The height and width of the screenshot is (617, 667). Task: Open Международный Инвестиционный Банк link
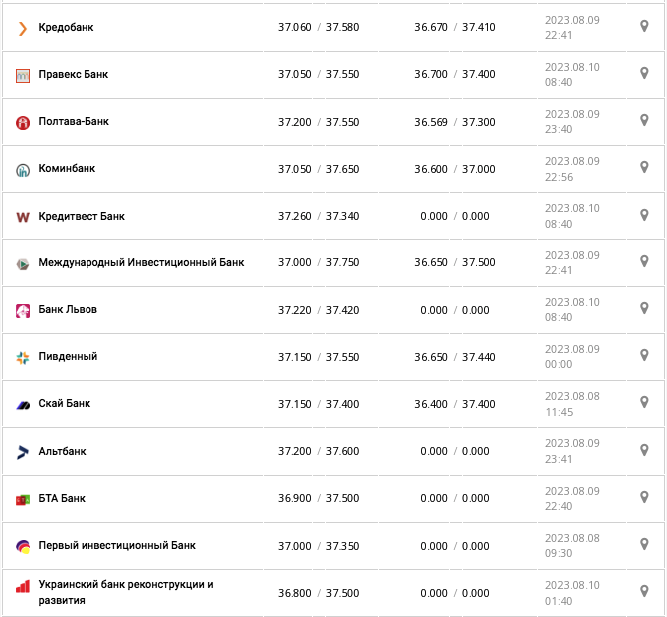141,263
